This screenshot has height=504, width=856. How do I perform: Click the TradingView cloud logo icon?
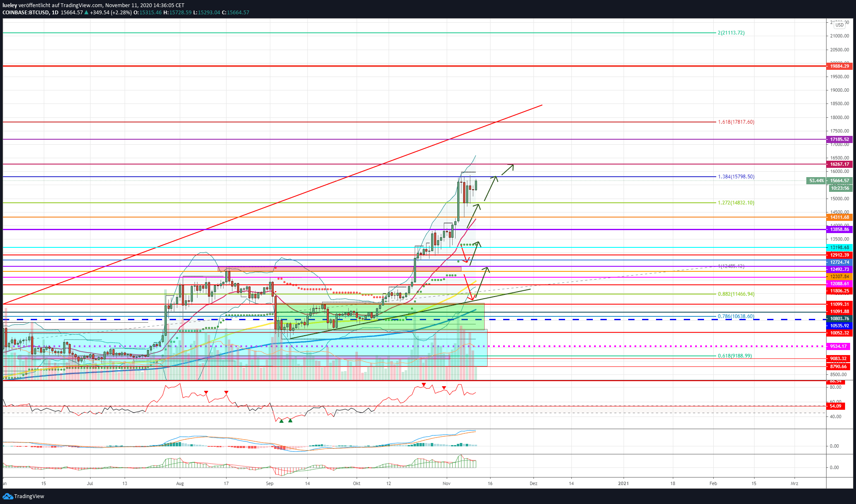(8, 496)
